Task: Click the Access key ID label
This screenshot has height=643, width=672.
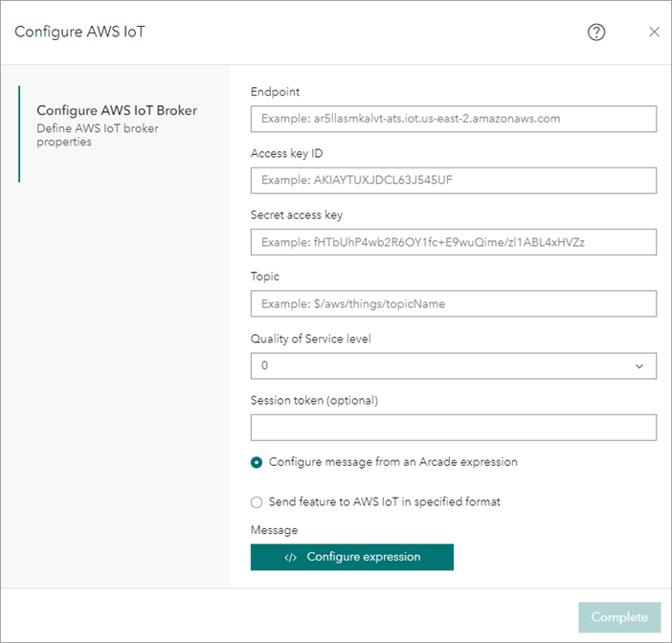Action: tap(287, 153)
